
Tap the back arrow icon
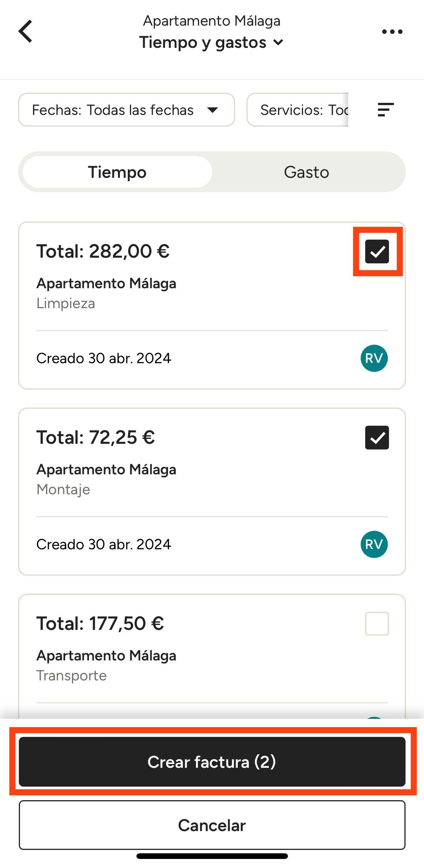tap(26, 31)
